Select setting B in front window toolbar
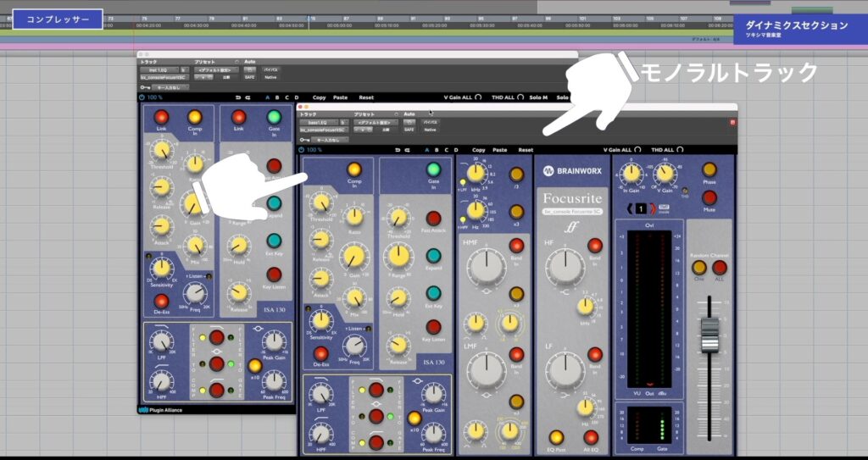 [437, 150]
